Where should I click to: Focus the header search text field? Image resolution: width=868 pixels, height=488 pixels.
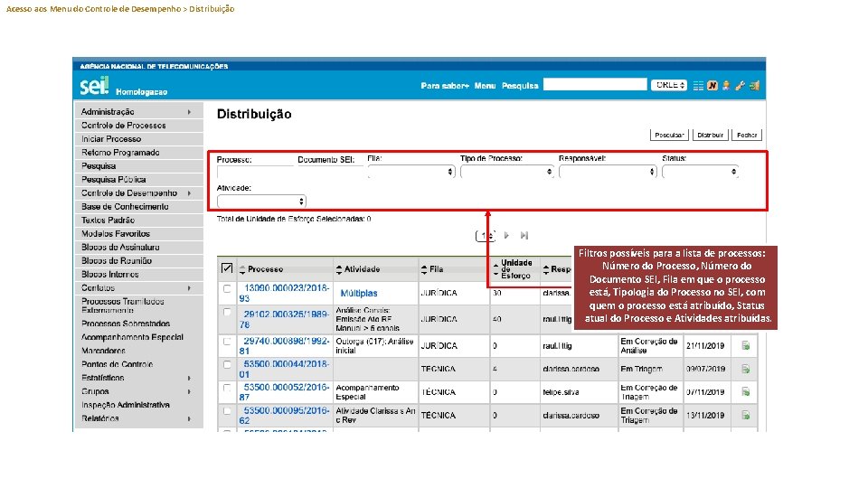tap(595, 85)
